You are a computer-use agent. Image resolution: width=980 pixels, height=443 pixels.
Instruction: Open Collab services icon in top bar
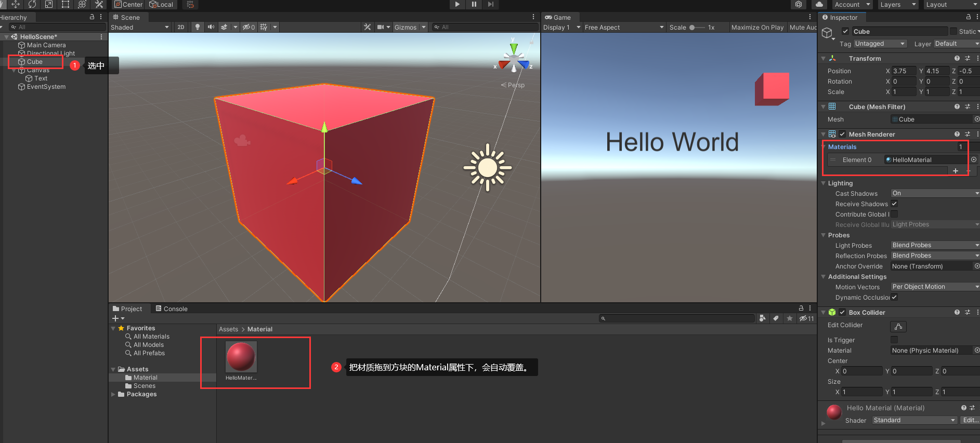point(799,4)
